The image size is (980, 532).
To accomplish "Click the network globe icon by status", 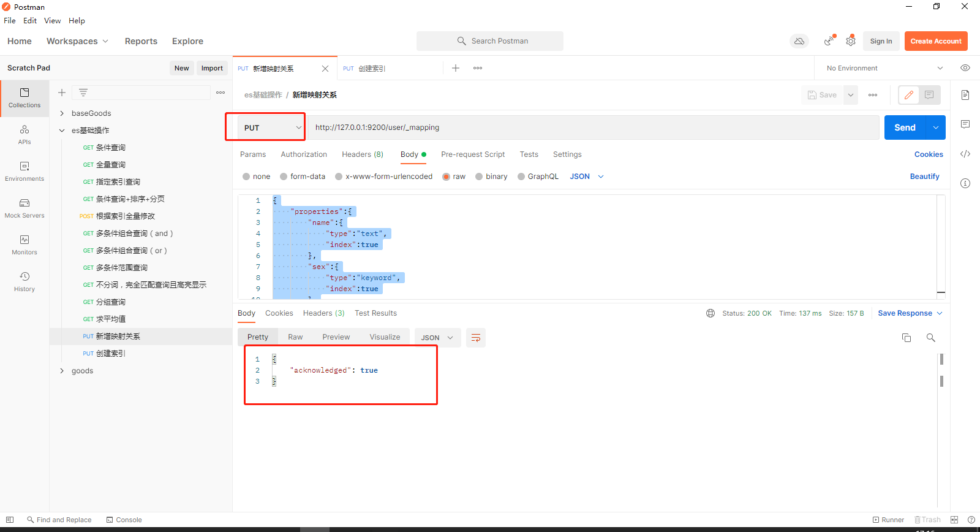I will point(710,313).
